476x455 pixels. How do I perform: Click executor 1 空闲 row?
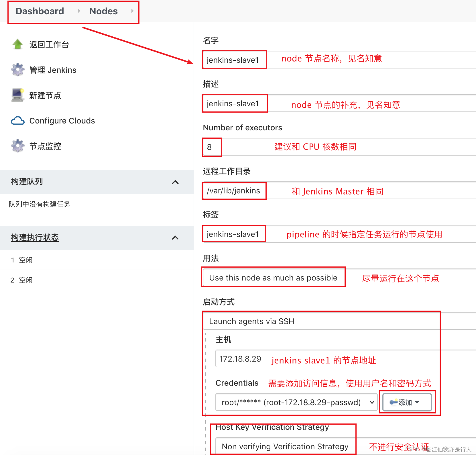point(97,260)
